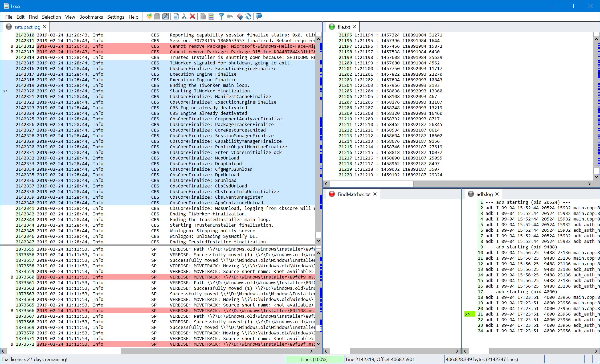Click the grayed-out Save floppy icon
Image resolution: width=600 pixels, height=364 pixels.
157,17
